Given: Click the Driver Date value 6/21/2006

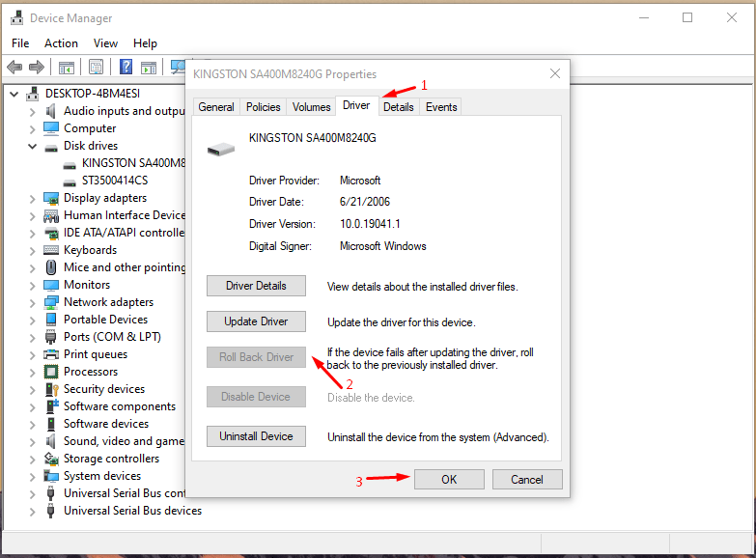Looking at the screenshot, I should pyautogui.click(x=365, y=202).
